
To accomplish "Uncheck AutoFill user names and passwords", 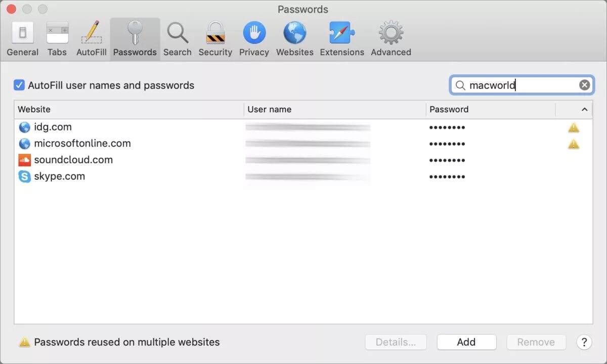I will click(19, 85).
